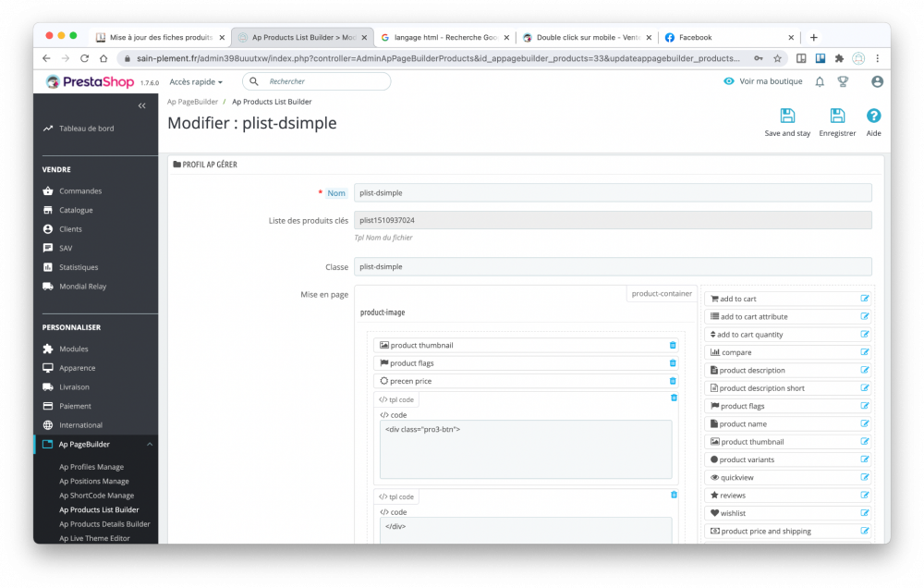Edit the product description widget

pos(865,370)
